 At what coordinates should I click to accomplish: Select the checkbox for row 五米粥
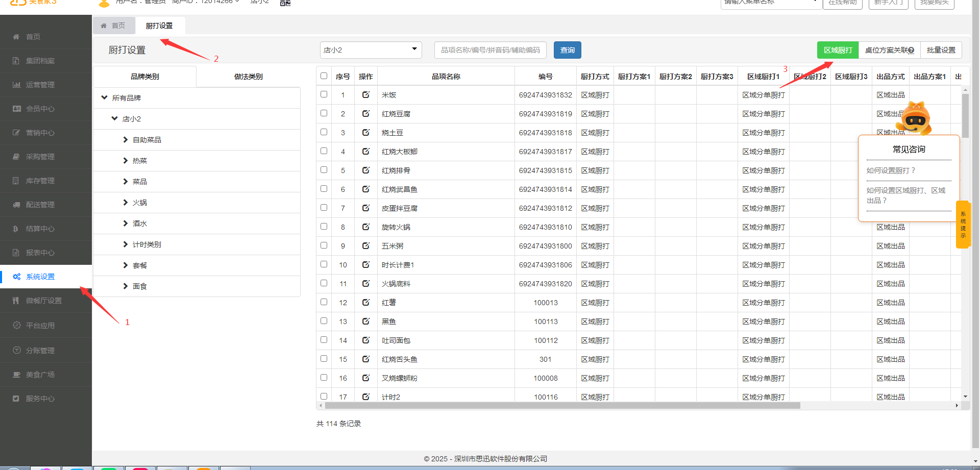[324, 245]
